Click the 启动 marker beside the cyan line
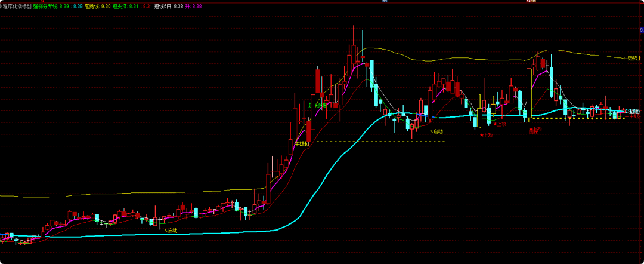Screen dimensions: 644x264 436,131
